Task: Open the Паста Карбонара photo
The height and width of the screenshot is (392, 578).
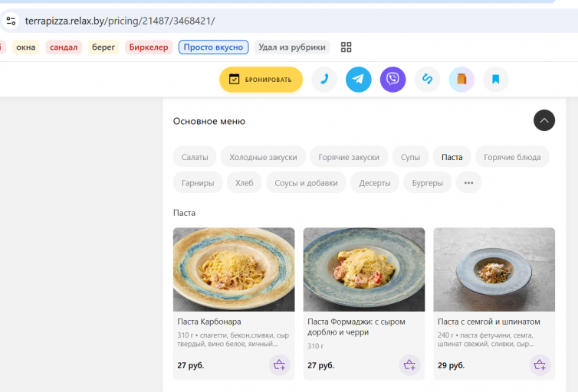Action: pyautogui.click(x=234, y=269)
